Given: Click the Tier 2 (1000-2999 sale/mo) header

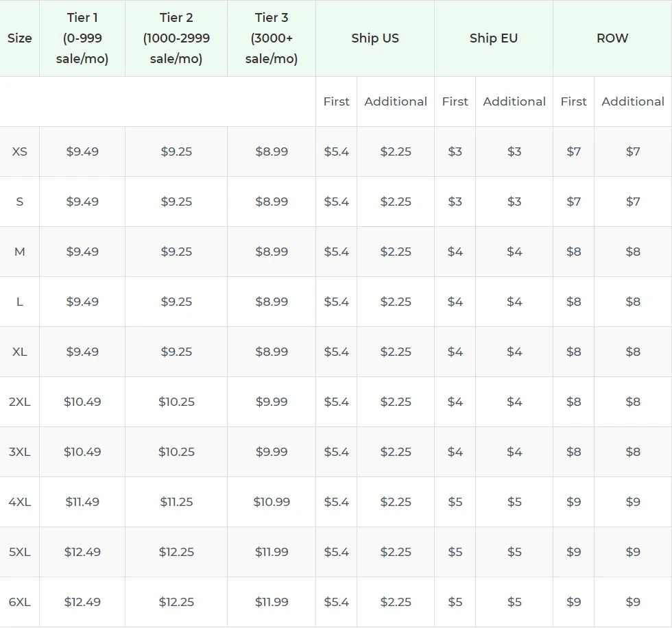Looking at the screenshot, I should [x=176, y=38].
